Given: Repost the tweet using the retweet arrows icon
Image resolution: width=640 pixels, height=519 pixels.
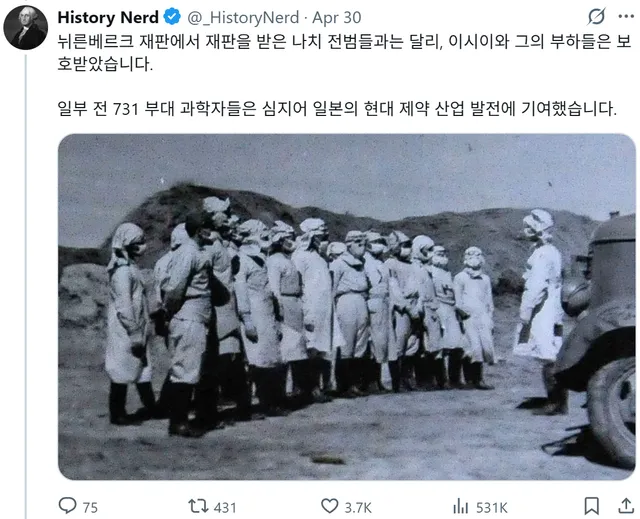Looking at the screenshot, I should click(198, 506).
